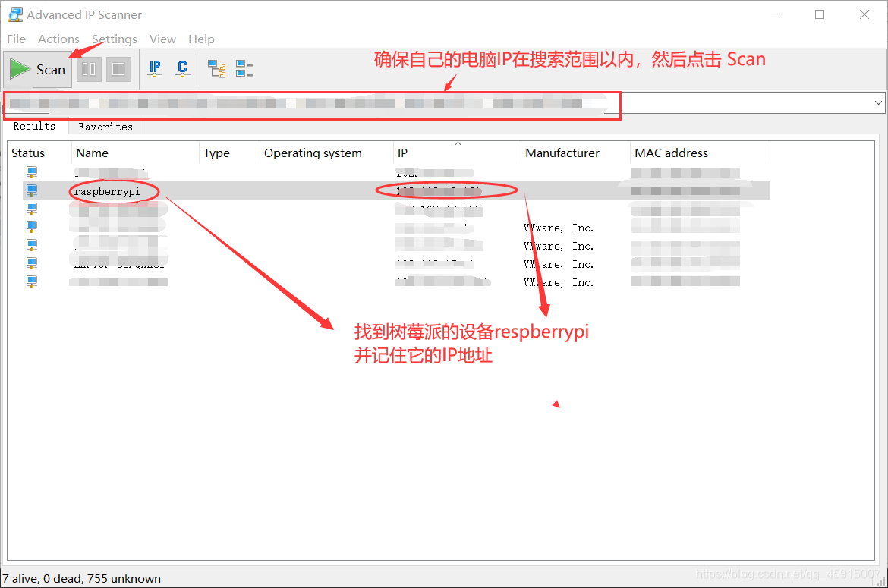Sort by the Type column header
The height and width of the screenshot is (588, 888).
tap(229, 153)
